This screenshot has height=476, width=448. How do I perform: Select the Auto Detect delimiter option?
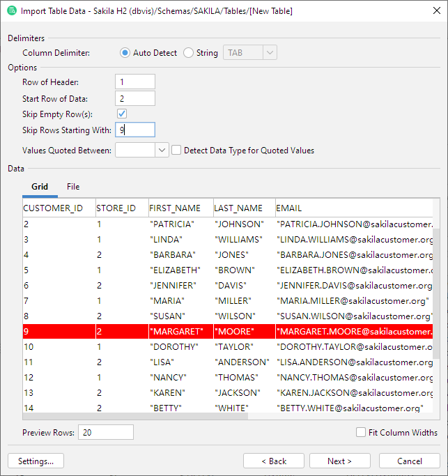point(125,52)
